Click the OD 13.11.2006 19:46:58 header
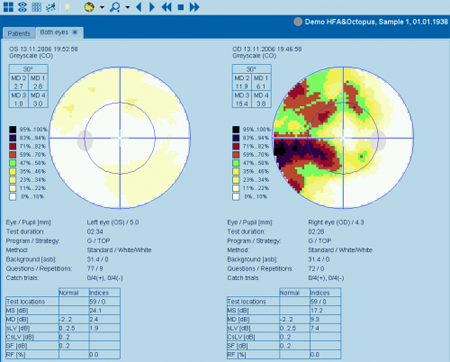 [267, 49]
